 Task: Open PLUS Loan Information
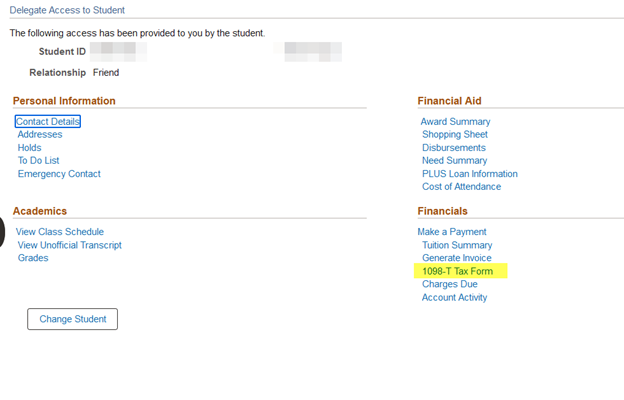470,174
